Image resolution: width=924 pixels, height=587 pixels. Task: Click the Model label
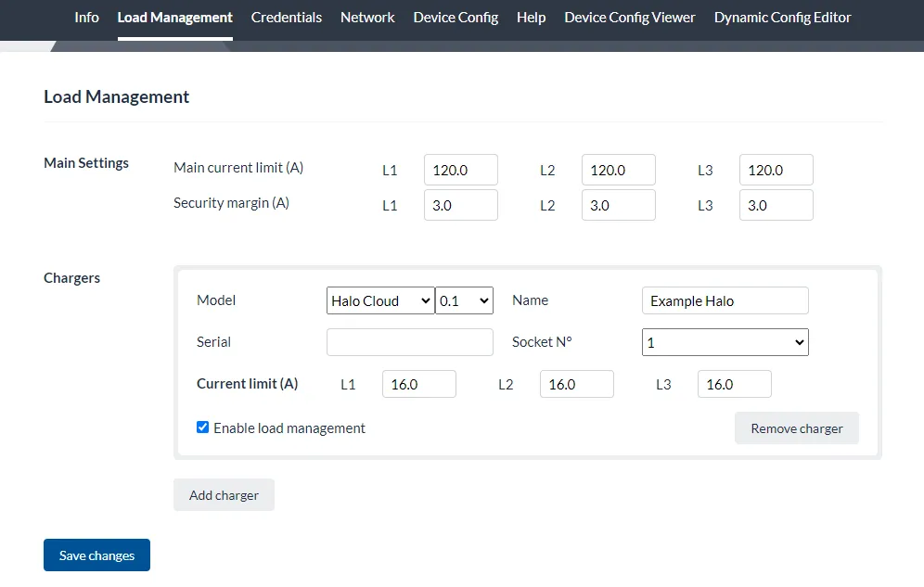click(216, 300)
